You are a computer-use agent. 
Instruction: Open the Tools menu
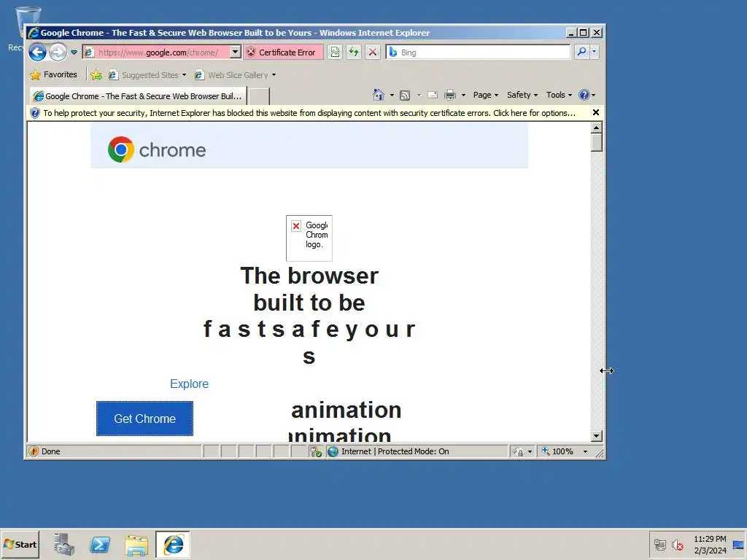click(559, 95)
